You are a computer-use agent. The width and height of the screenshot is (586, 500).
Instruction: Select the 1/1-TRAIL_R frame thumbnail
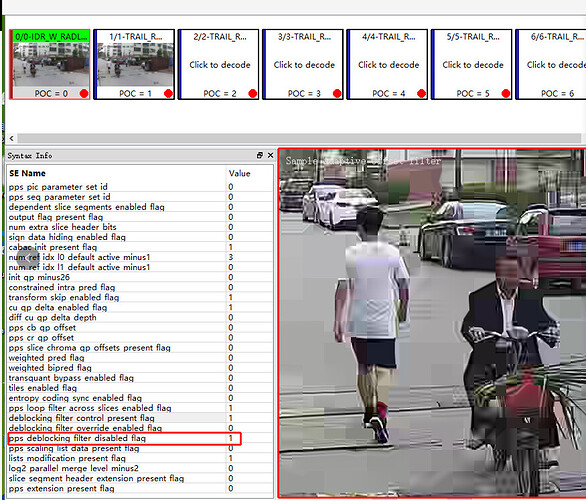[134, 64]
